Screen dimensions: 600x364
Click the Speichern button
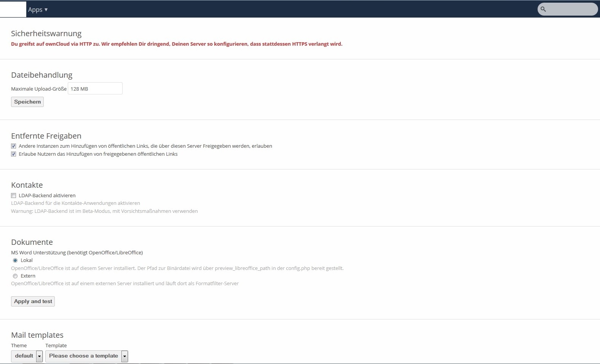tap(27, 102)
